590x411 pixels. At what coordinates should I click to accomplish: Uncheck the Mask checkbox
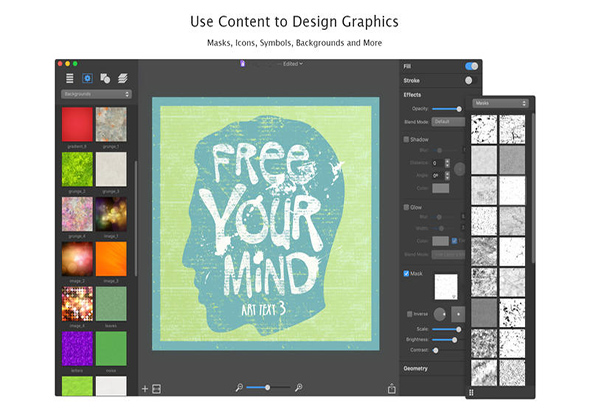406,274
